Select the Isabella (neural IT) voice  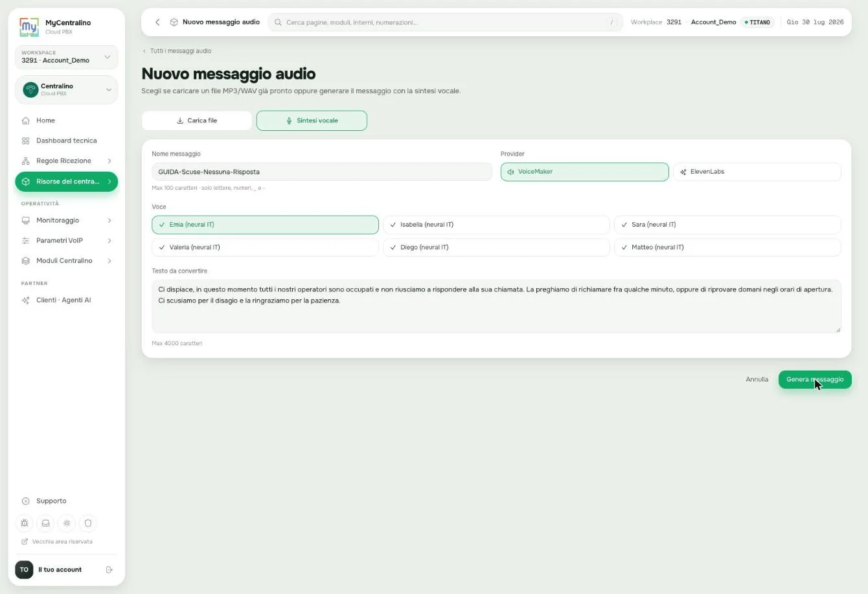tap(496, 225)
